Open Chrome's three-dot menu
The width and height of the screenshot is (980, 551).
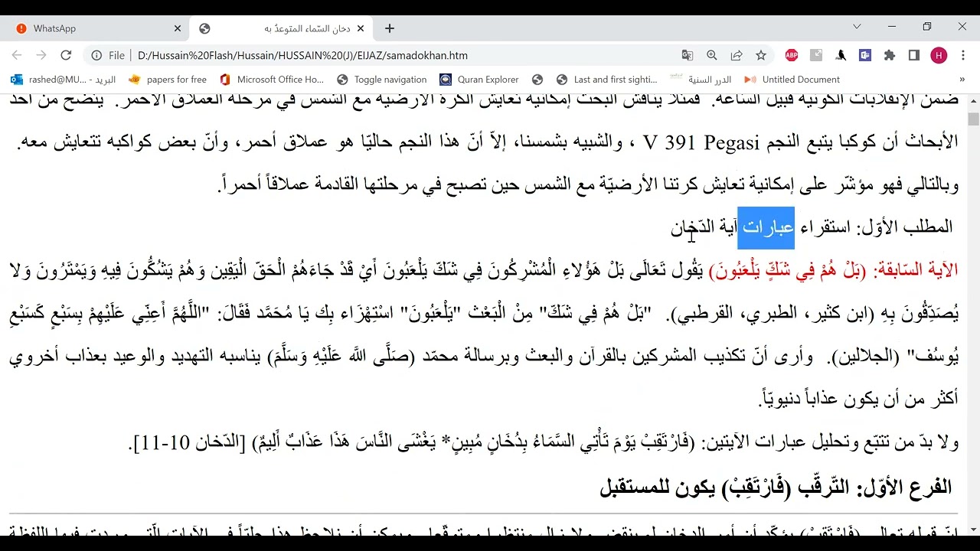962,55
